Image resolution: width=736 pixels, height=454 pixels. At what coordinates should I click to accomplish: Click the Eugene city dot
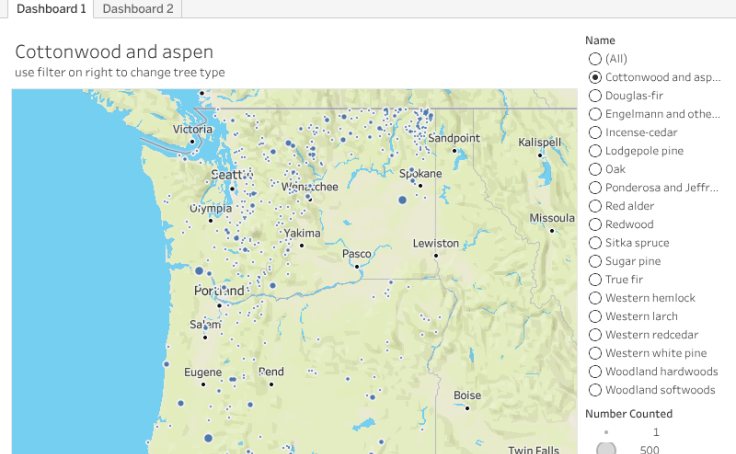click(x=203, y=385)
